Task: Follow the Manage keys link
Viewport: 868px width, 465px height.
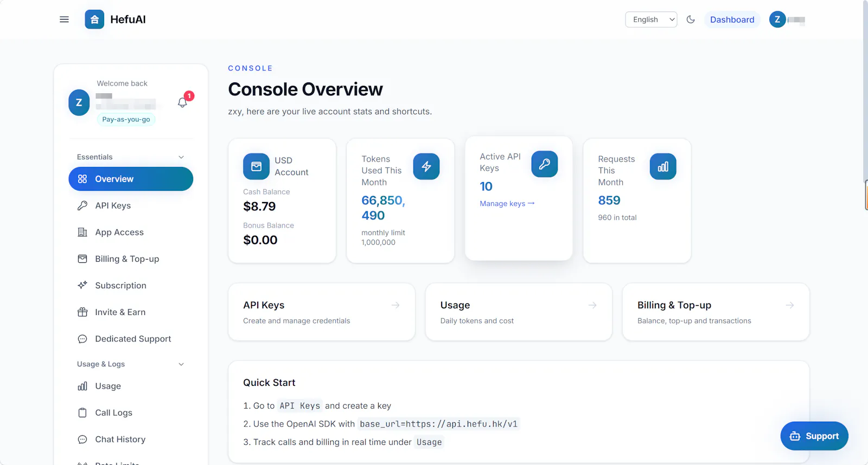Action: coord(507,203)
